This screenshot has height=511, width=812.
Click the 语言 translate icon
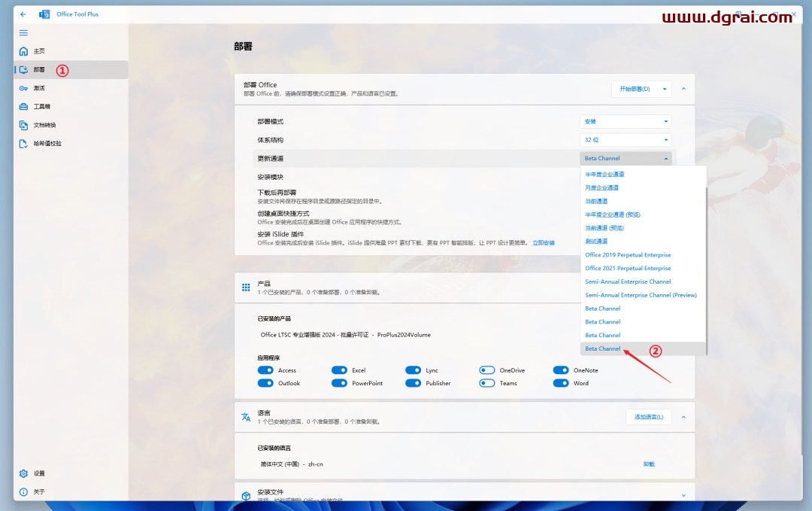pyautogui.click(x=246, y=417)
